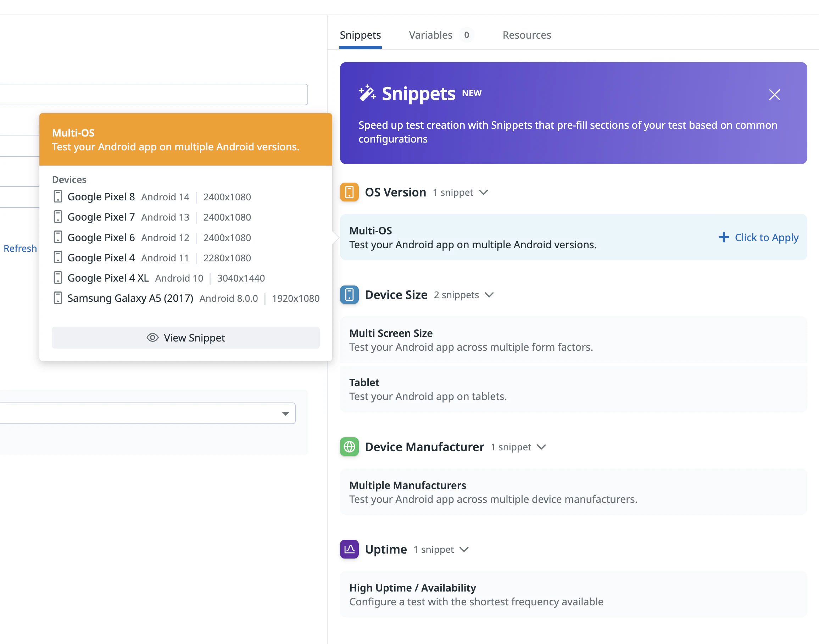Expand the OS Version snippet section

pyautogui.click(x=484, y=192)
